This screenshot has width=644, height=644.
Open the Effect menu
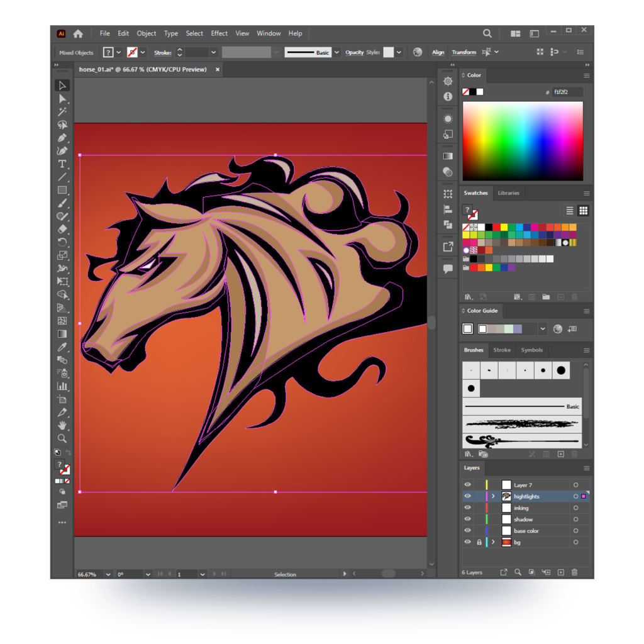[219, 33]
